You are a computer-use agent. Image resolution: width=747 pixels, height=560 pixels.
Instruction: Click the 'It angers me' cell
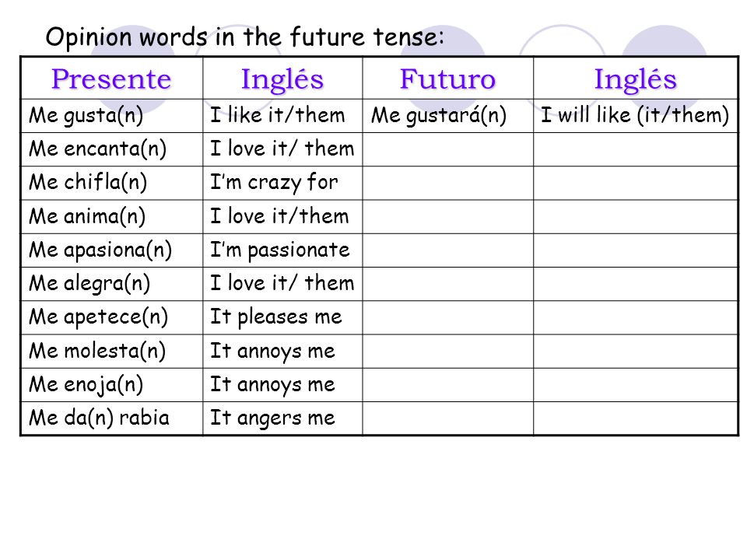point(282,418)
